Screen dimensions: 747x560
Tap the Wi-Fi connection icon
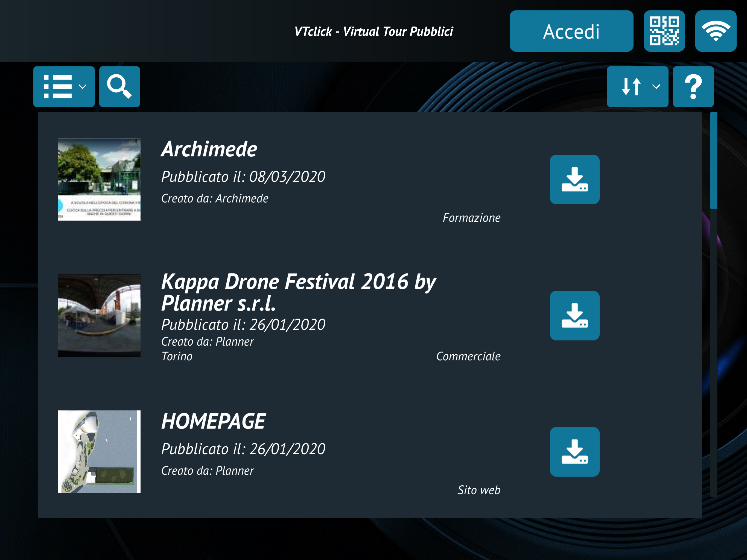(716, 31)
